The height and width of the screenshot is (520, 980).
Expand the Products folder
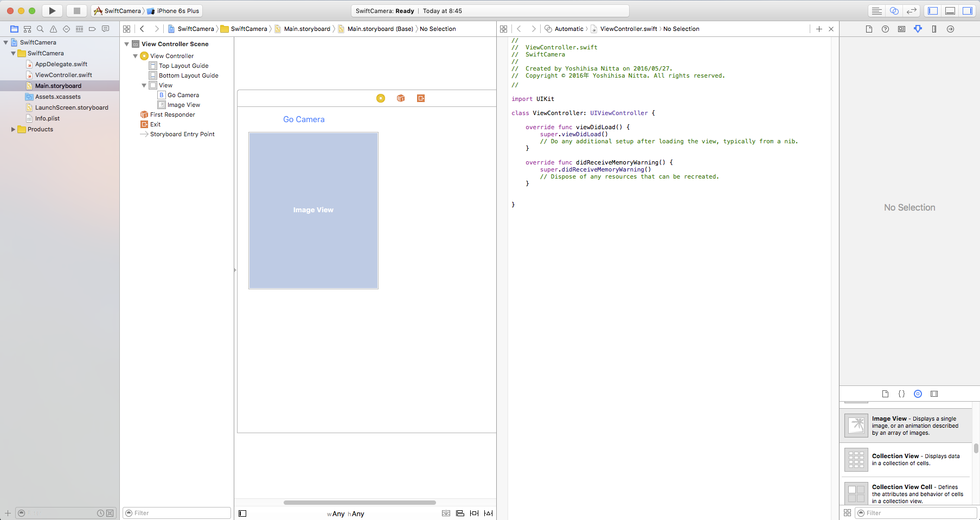click(13, 129)
